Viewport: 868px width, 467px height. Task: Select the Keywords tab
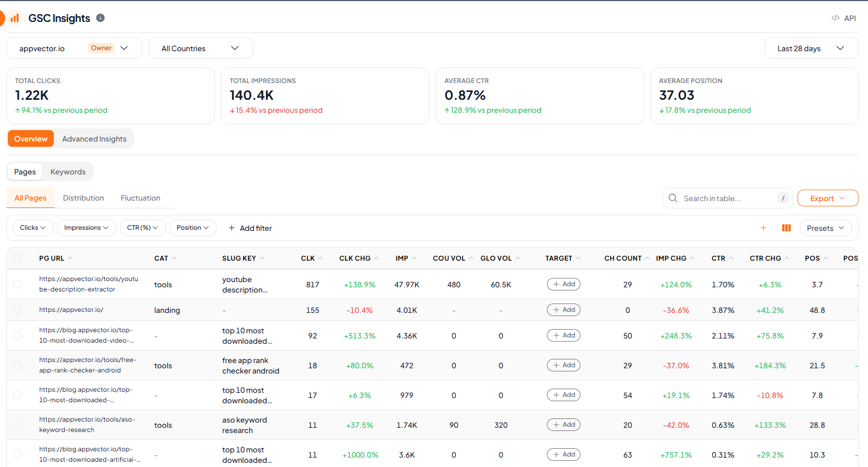tap(68, 171)
